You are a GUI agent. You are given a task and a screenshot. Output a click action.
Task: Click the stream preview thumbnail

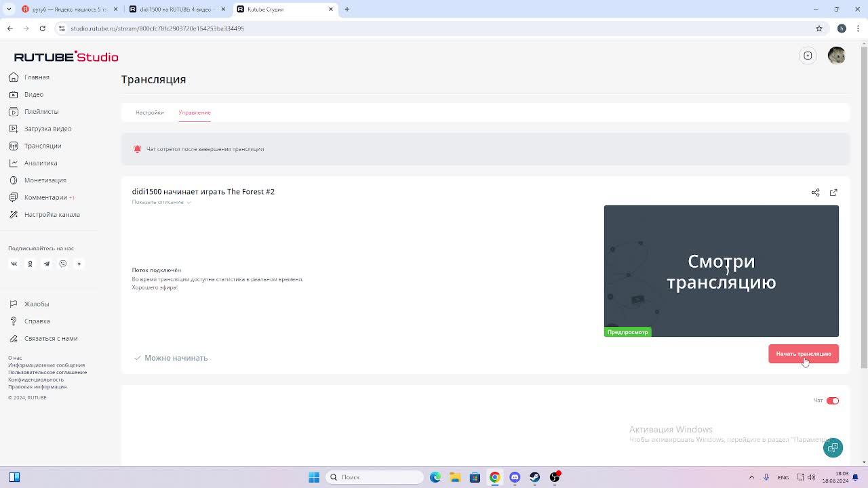pyautogui.click(x=722, y=271)
